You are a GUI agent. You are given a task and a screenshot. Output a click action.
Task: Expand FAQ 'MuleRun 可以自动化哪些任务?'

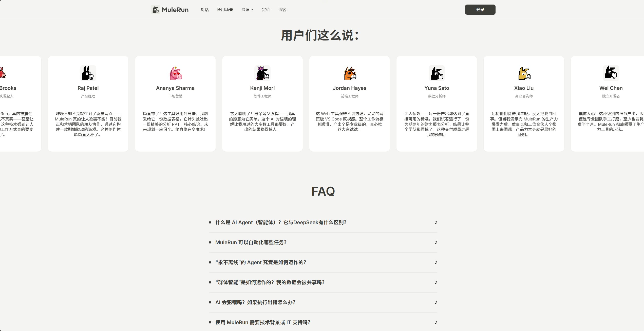pyautogui.click(x=323, y=242)
